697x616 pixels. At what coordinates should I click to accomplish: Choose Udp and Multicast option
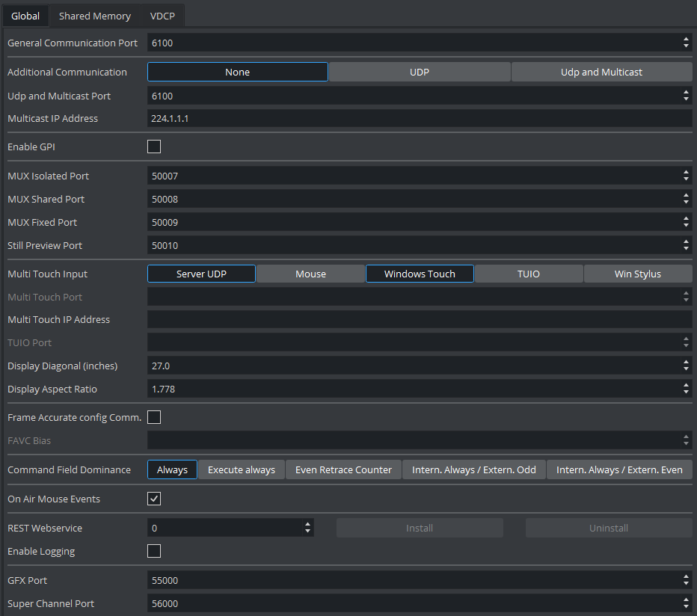tap(601, 72)
